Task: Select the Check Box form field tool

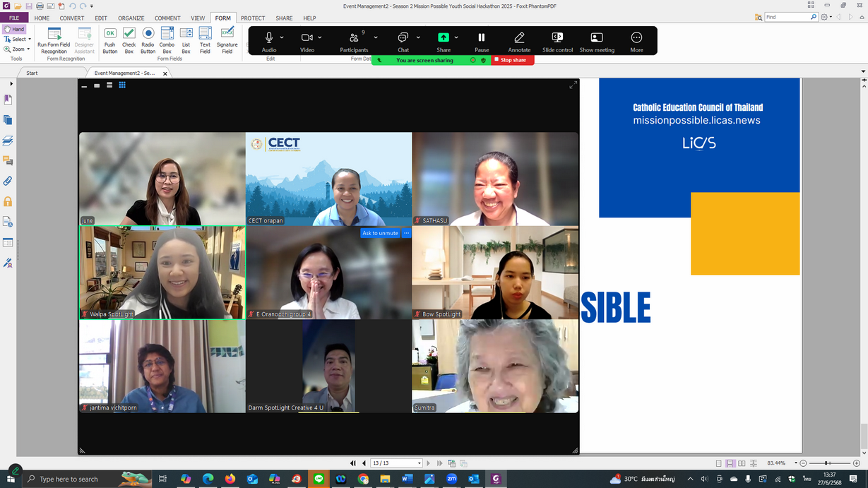Action: pyautogui.click(x=129, y=40)
